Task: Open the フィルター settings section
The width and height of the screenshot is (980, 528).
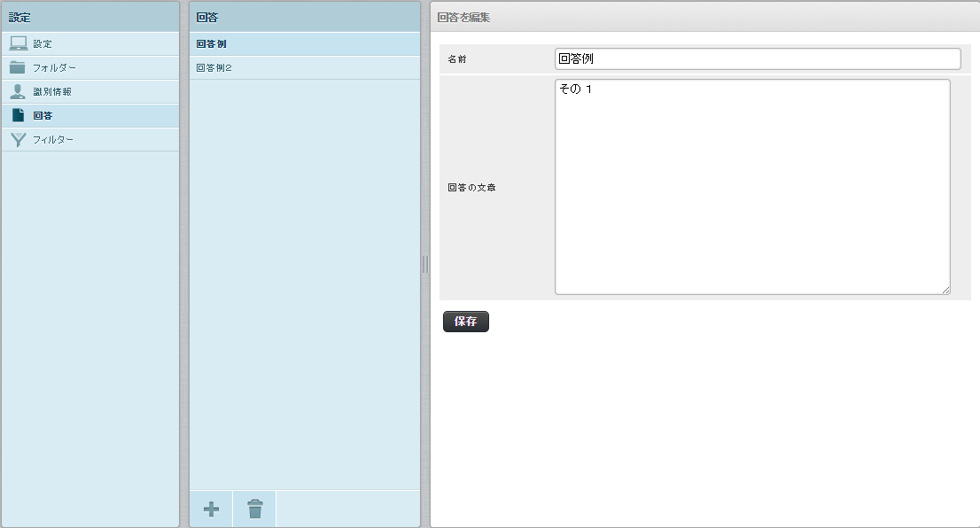Action: click(90, 139)
